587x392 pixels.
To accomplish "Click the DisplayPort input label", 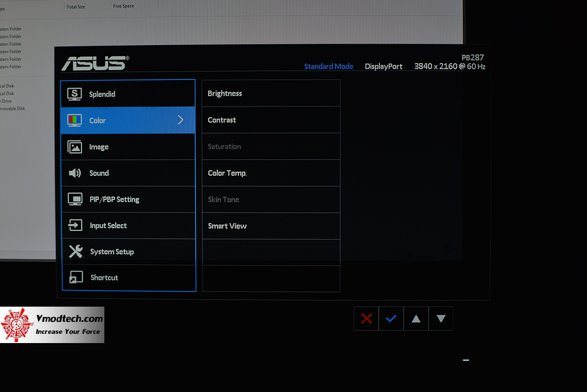I will pyautogui.click(x=384, y=66).
